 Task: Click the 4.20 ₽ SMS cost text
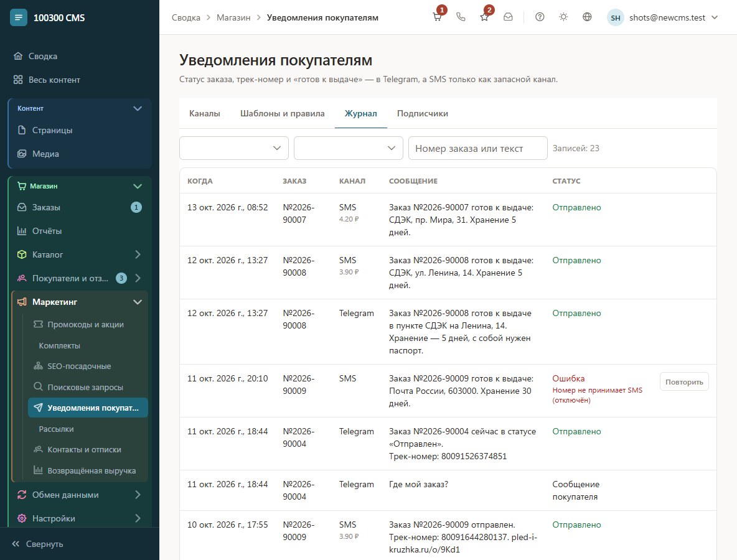pyautogui.click(x=349, y=219)
